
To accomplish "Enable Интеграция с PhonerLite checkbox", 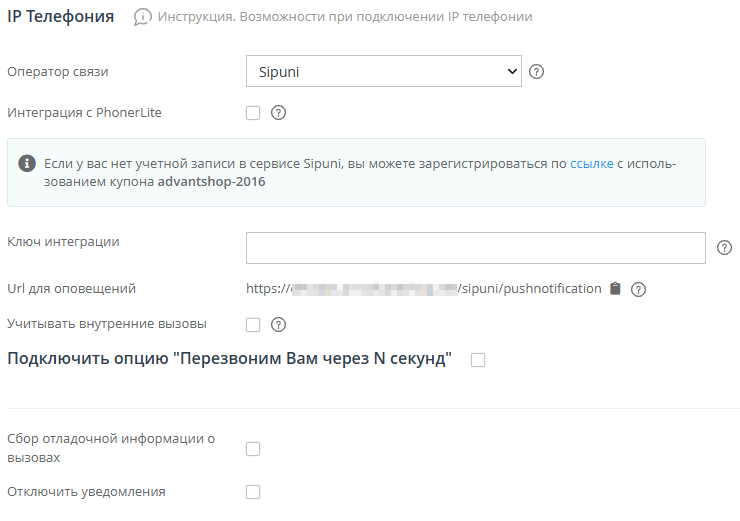I will 253,113.
